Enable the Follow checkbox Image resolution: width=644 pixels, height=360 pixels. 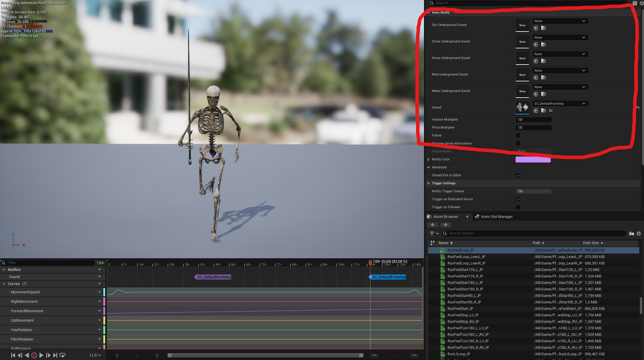[x=518, y=136]
